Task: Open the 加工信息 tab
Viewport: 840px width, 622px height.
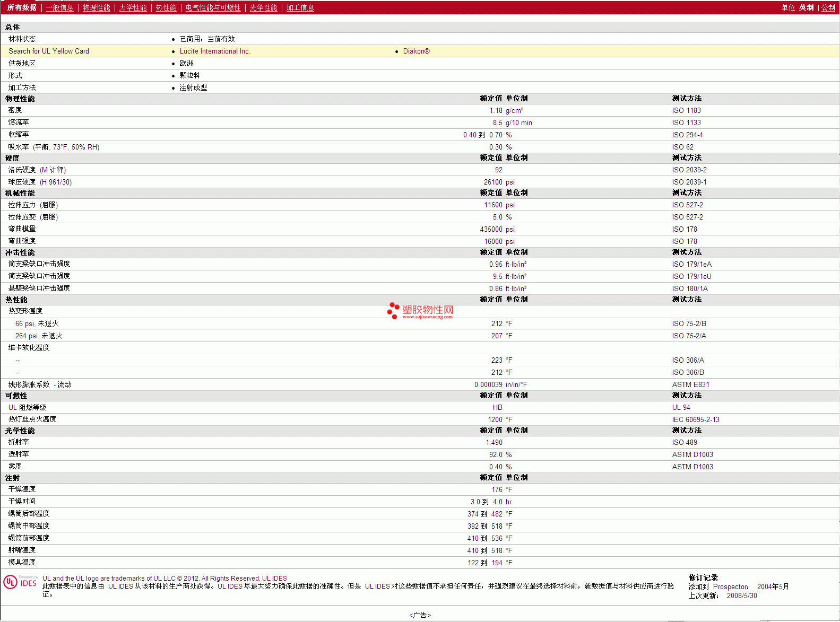Action: tap(300, 7)
